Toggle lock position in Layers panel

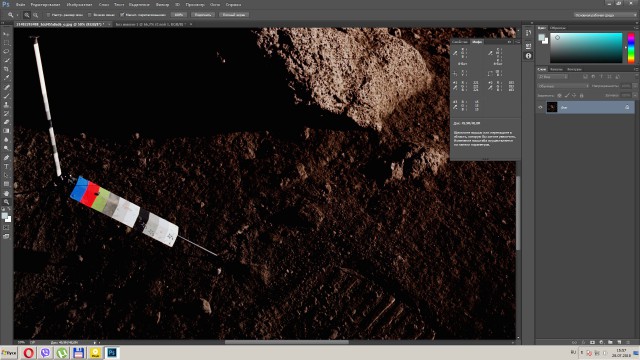(574, 96)
